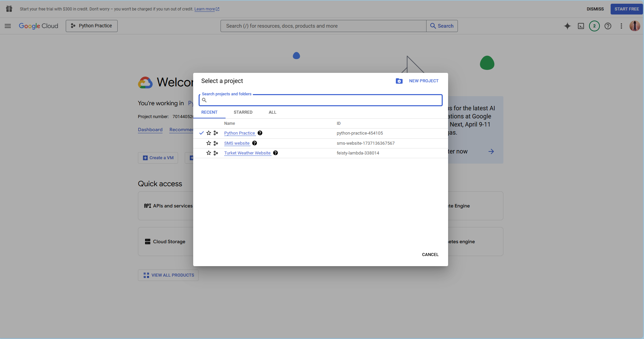Open the user account avatar

click(635, 26)
